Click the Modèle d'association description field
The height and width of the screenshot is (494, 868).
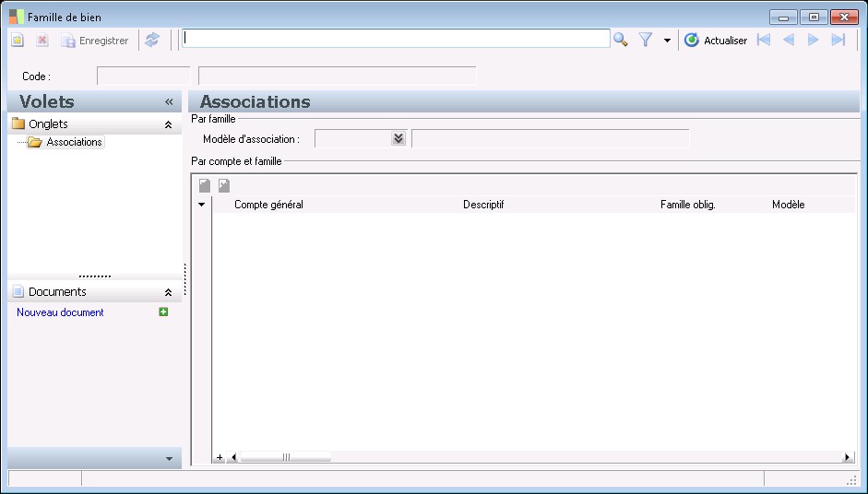point(551,138)
